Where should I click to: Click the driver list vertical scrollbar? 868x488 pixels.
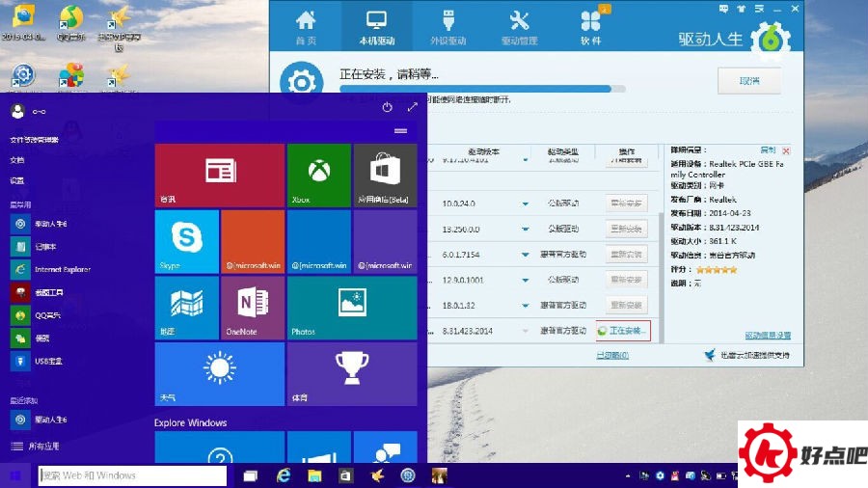point(660,277)
